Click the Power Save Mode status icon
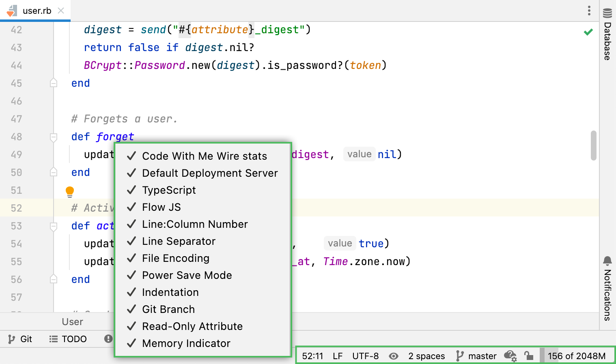The image size is (616, 364). 510,356
